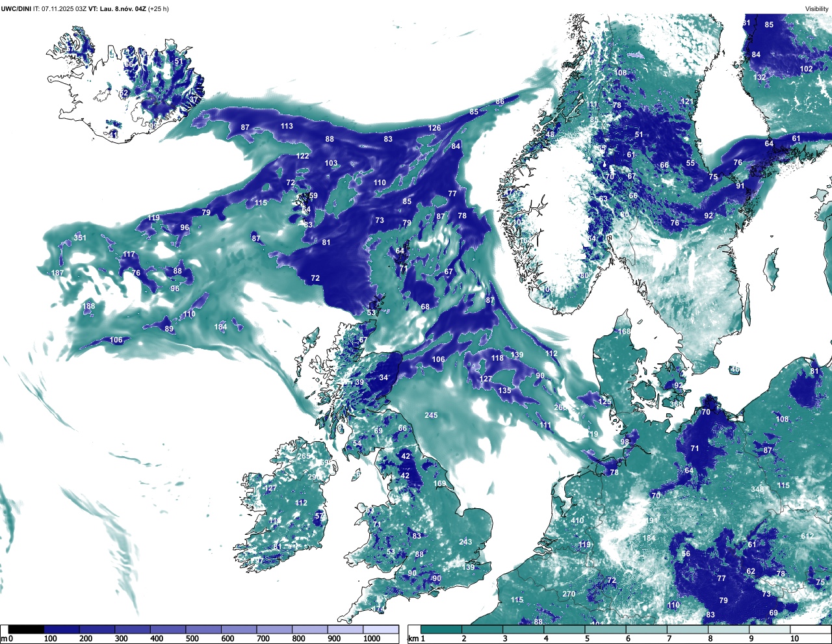Select the 900–1000 m pale blue legend swatch
This screenshot has width=832, height=644.
click(x=344, y=630)
